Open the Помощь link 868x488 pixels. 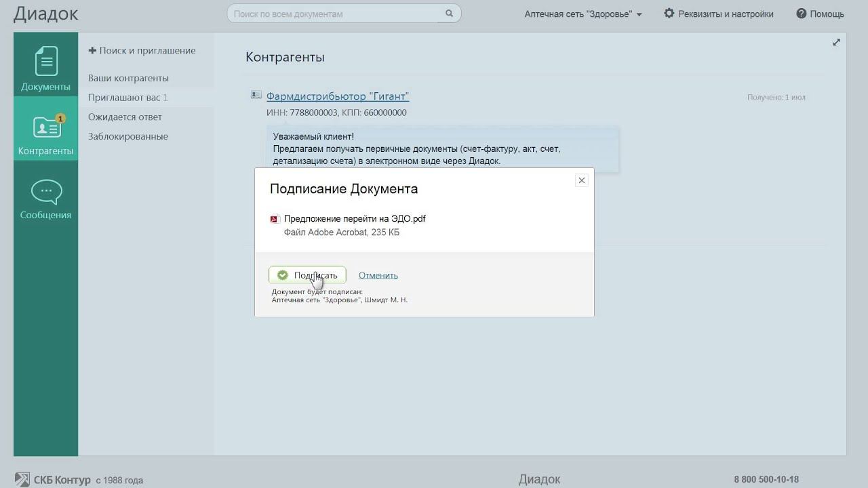point(827,14)
